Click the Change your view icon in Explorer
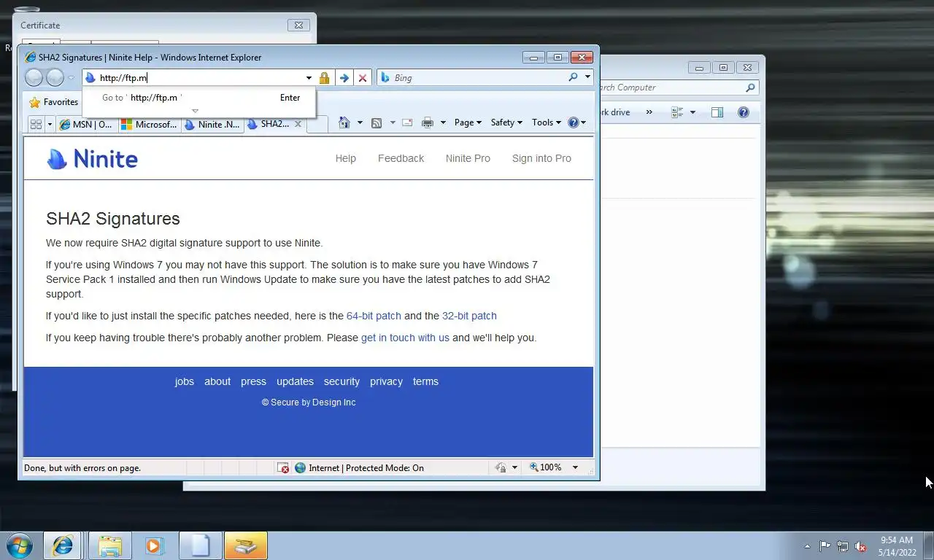Screen dimensions: 934x560 point(677,112)
